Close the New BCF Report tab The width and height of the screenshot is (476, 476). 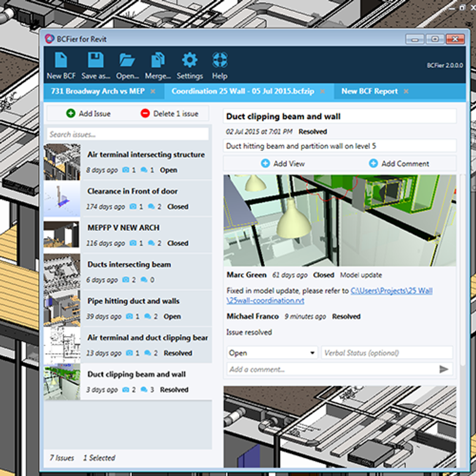[x=406, y=92]
